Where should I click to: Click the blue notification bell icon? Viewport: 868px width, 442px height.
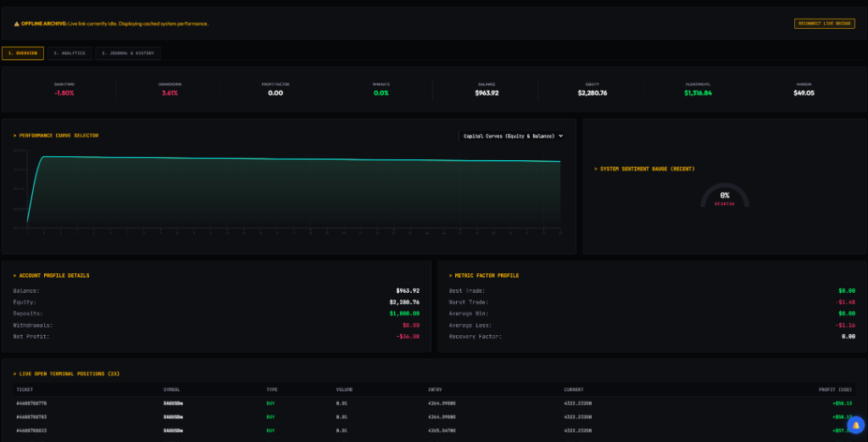[856, 425]
